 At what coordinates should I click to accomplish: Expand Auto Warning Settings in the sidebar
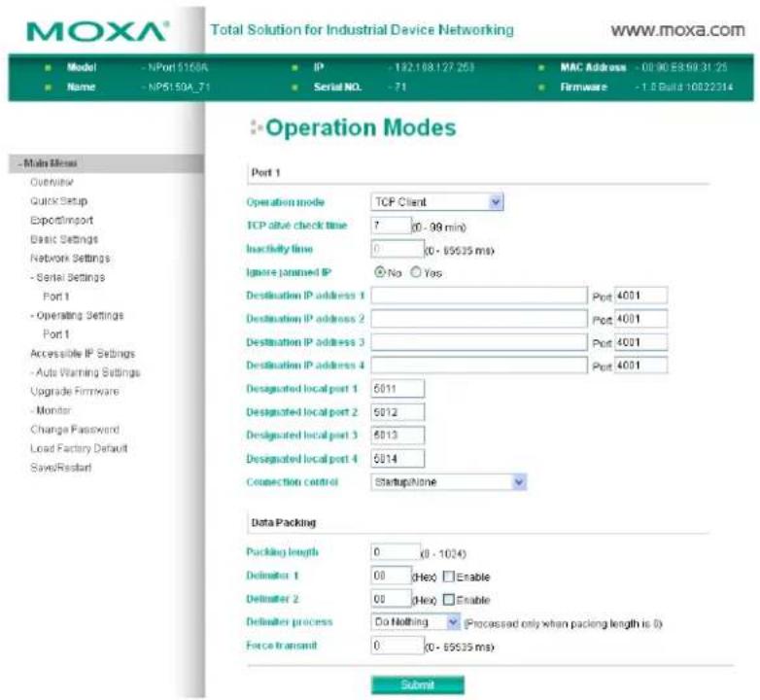pyautogui.click(x=85, y=372)
